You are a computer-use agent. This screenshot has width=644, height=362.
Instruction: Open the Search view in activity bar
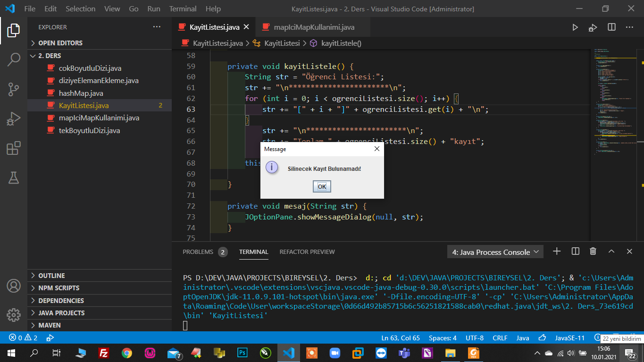pos(14,59)
